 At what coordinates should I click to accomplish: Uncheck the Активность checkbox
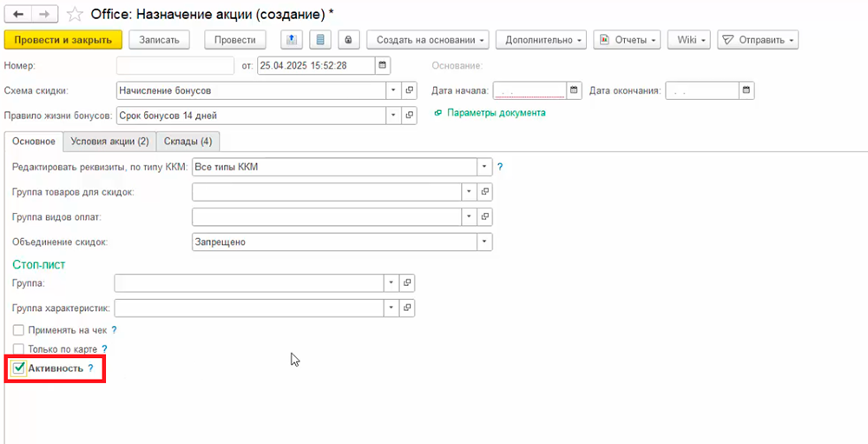(19, 368)
